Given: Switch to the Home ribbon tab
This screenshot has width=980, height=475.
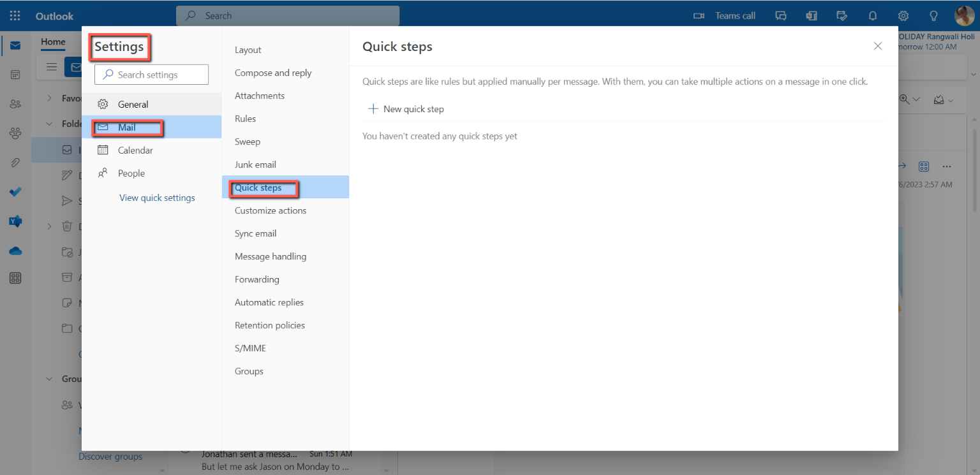Looking at the screenshot, I should click(x=52, y=42).
